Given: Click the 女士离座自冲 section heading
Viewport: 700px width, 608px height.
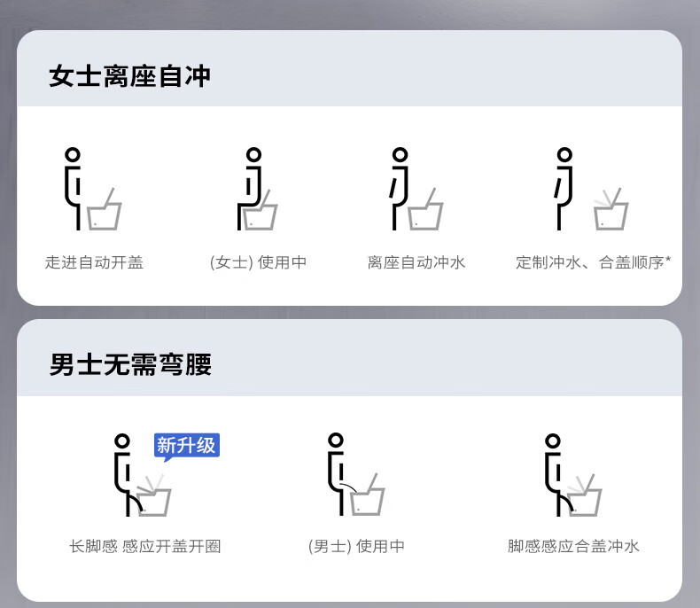Looking at the screenshot, I should [129, 76].
